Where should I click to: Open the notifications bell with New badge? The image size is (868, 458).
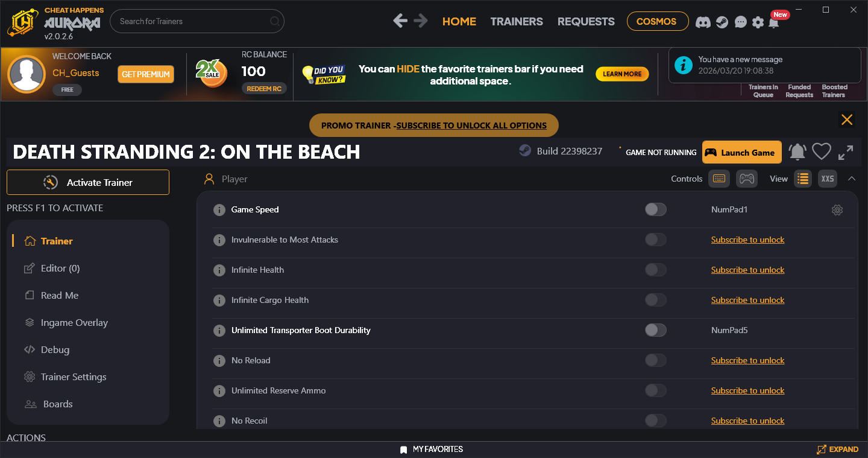click(774, 22)
